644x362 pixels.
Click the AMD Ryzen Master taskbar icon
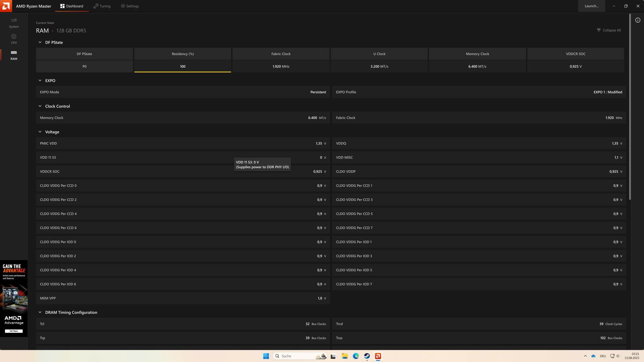[378, 356]
